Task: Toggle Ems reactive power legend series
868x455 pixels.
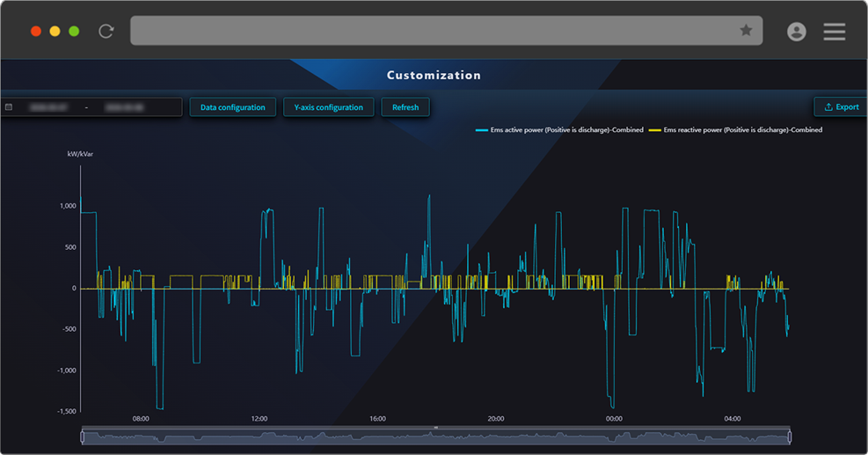Action: pos(736,129)
